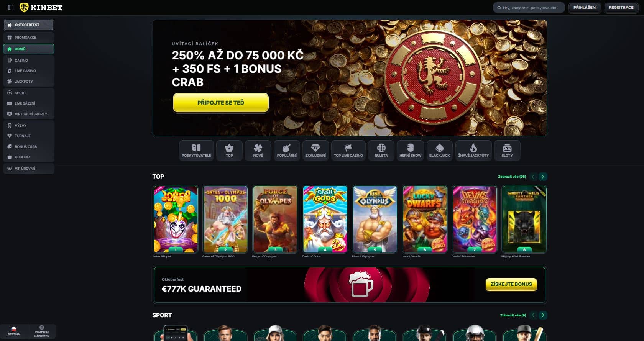
Task: Show previous games in the TOP carousel
Action: coord(533,177)
